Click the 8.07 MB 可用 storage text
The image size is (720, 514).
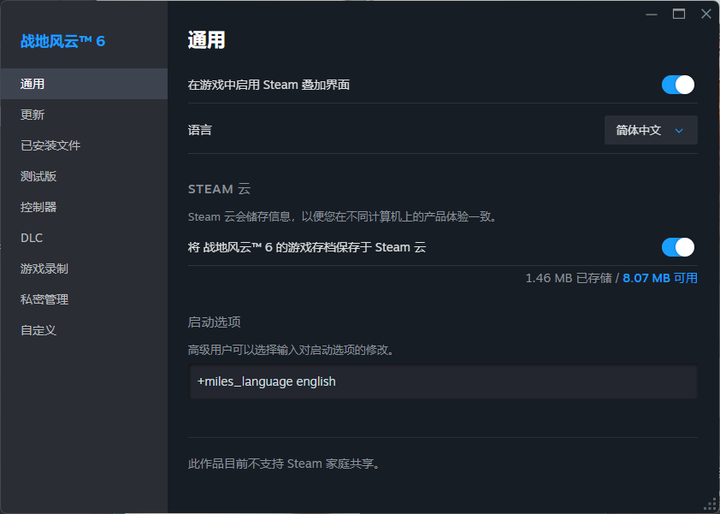(x=660, y=278)
